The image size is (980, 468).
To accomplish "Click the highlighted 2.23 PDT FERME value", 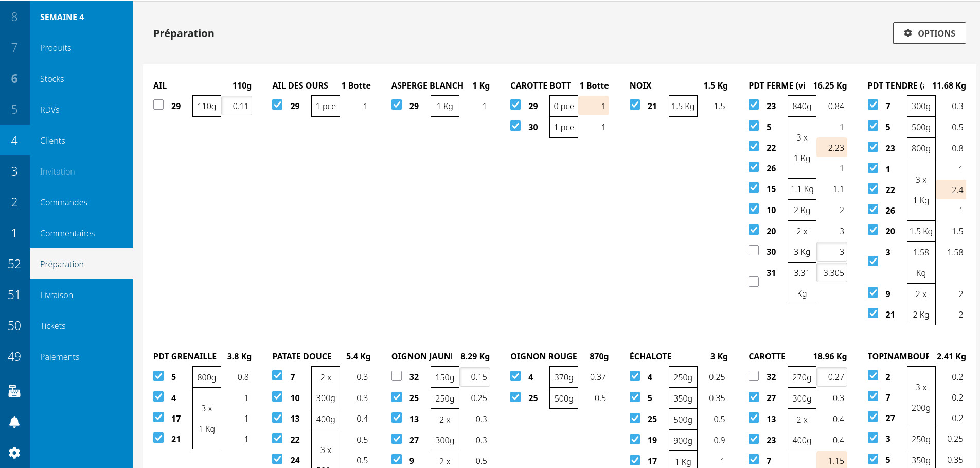I will coord(832,148).
